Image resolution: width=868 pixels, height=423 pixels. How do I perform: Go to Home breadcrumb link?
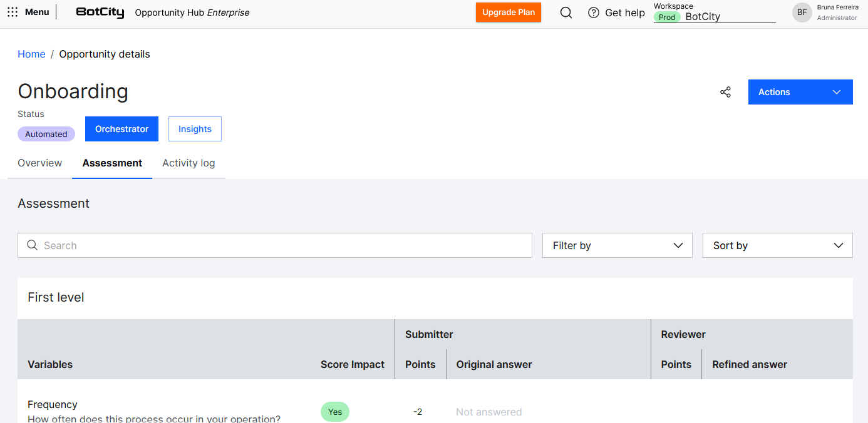point(31,54)
